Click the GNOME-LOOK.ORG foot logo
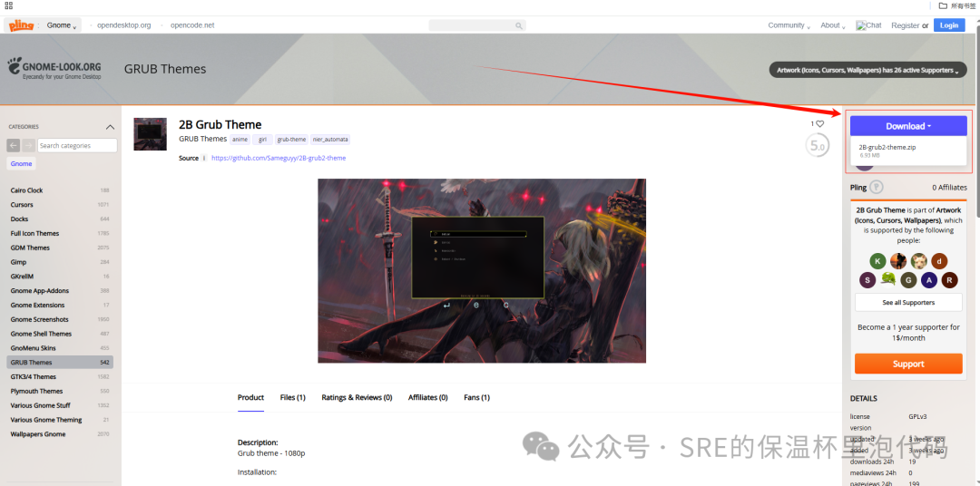 pyautogui.click(x=15, y=66)
